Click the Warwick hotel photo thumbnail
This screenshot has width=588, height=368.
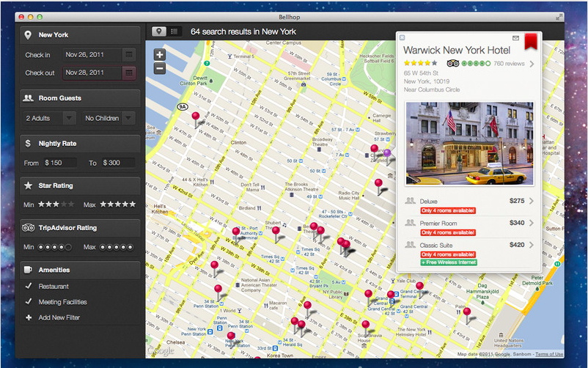pos(469,143)
